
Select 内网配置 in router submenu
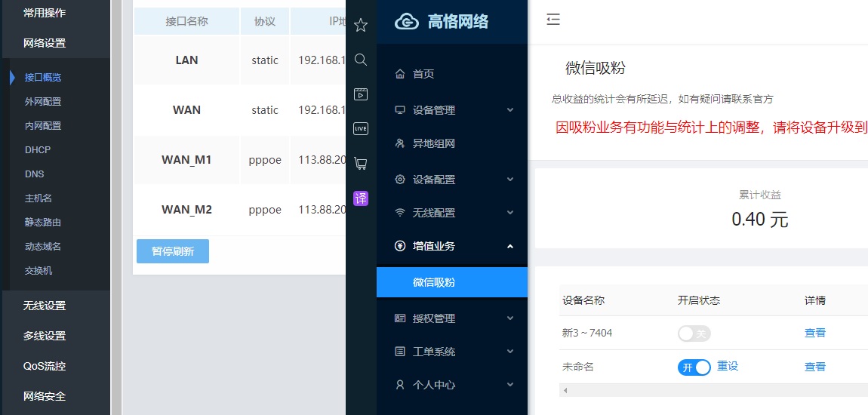pyautogui.click(x=42, y=125)
